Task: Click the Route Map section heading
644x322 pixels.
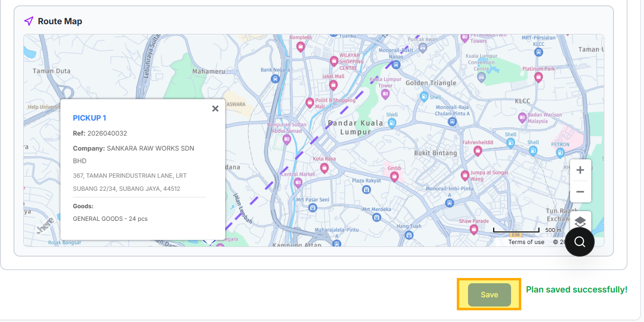Action: [60, 21]
